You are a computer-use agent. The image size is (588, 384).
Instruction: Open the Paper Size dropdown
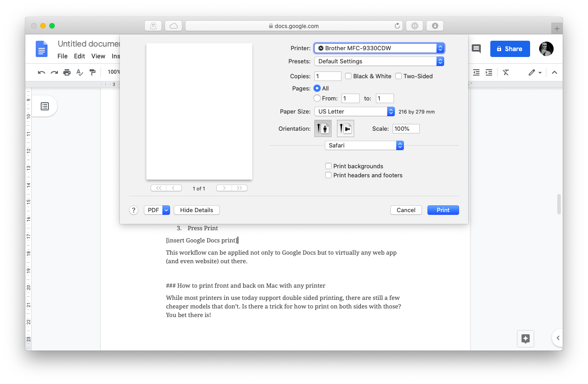(355, 111)
